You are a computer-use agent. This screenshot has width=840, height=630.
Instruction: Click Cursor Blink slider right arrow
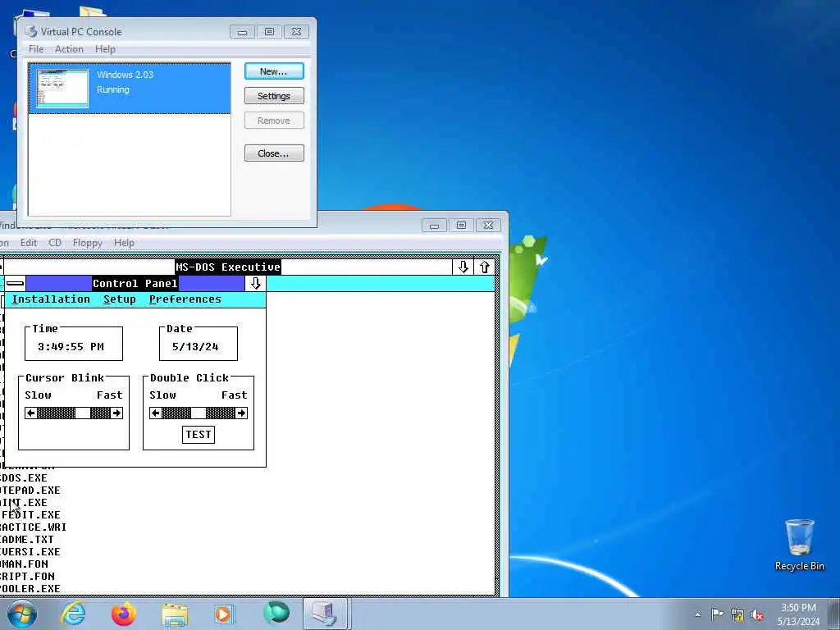click(x=116, y=413)
